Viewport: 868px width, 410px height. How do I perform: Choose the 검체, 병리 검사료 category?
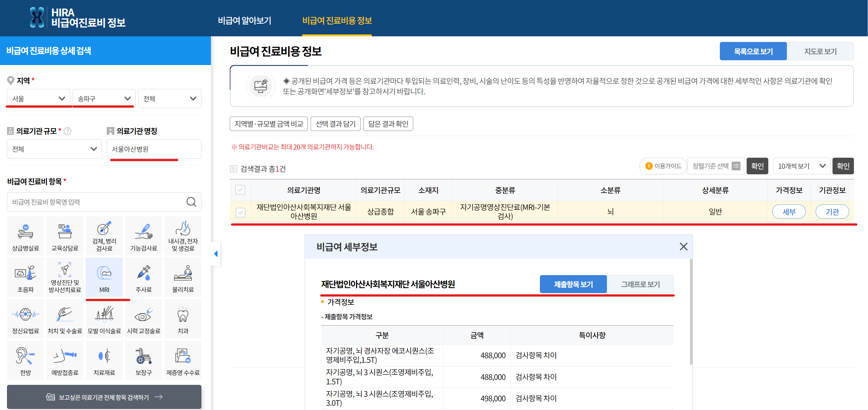(x=104, y=236)
